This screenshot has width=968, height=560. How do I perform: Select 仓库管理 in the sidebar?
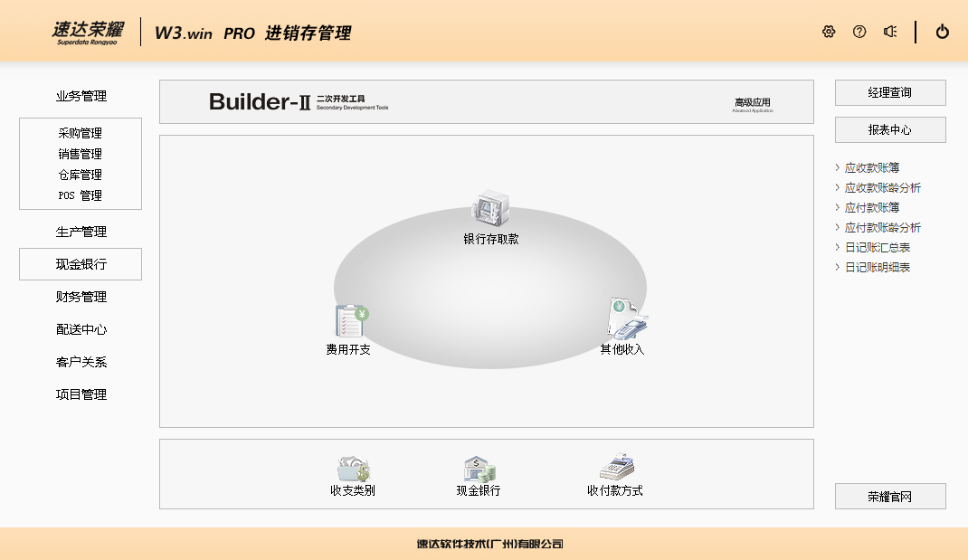(x=81, y=175)
